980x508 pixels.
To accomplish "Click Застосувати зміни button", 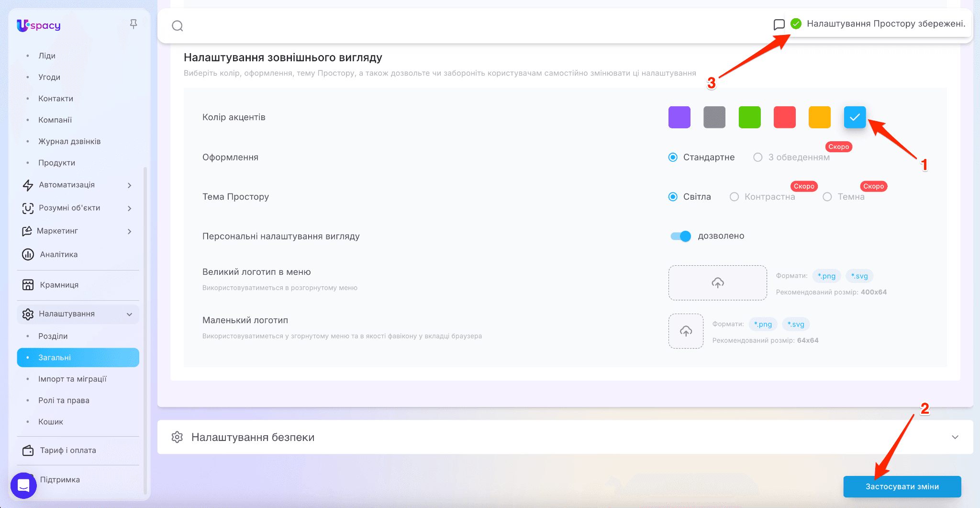I will click(902, 486).
